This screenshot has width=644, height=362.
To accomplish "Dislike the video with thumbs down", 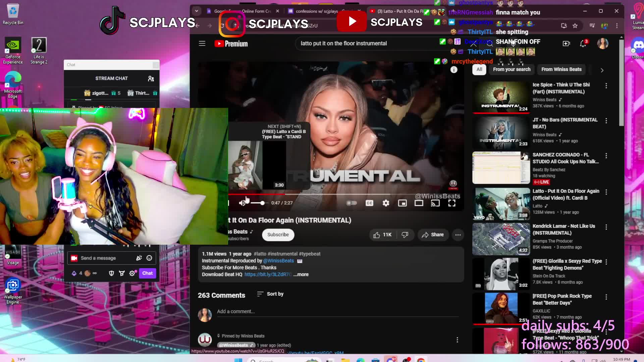I will tap(405, 235).
